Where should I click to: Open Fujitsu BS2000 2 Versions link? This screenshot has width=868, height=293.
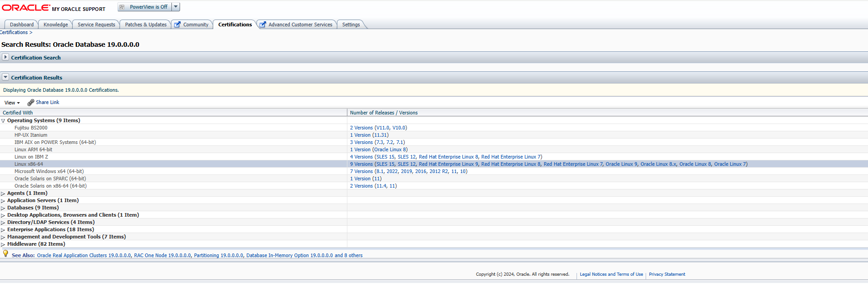coord(378,128)
